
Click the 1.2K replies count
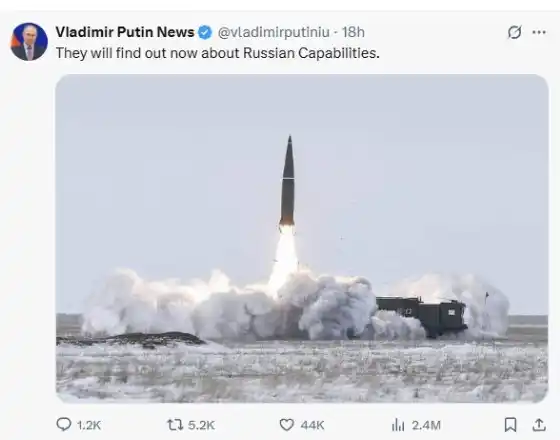click(x=89, y=425)
